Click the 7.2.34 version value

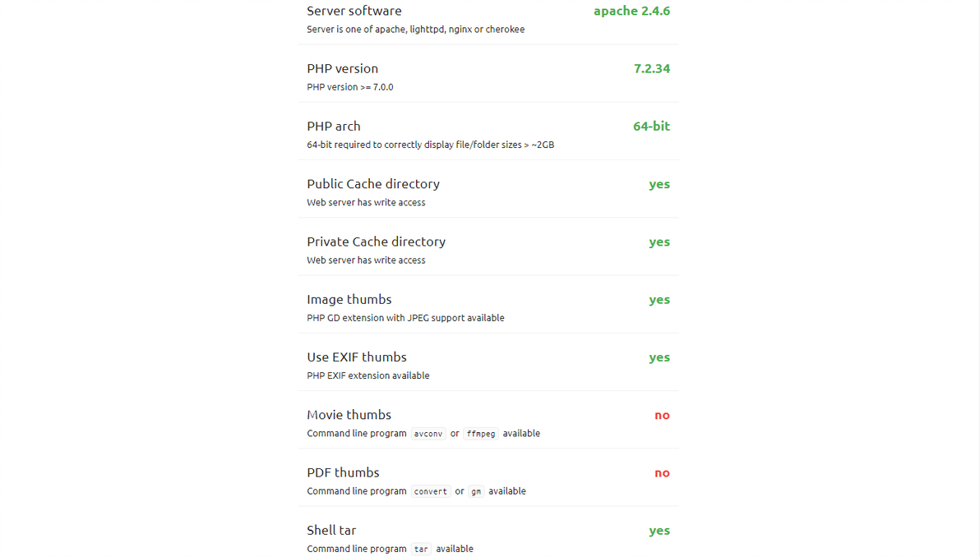pos(651,68)
